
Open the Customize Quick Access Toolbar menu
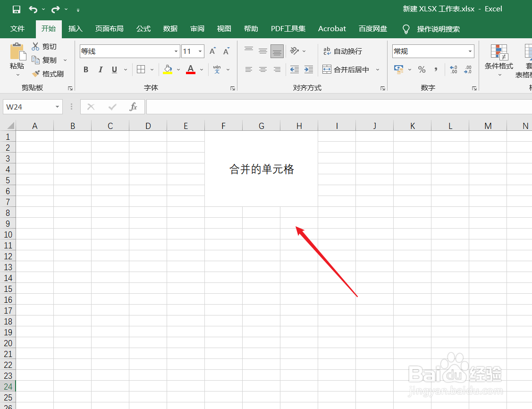click(78, 10)
